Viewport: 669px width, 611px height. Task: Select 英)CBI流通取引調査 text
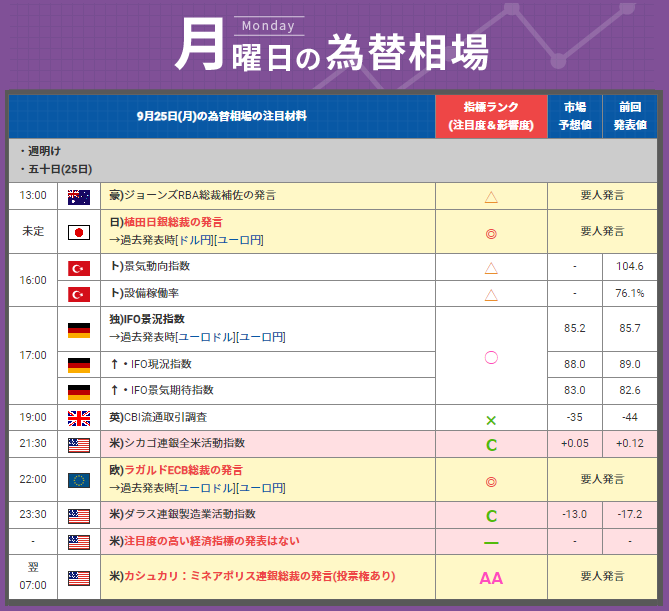158,417
